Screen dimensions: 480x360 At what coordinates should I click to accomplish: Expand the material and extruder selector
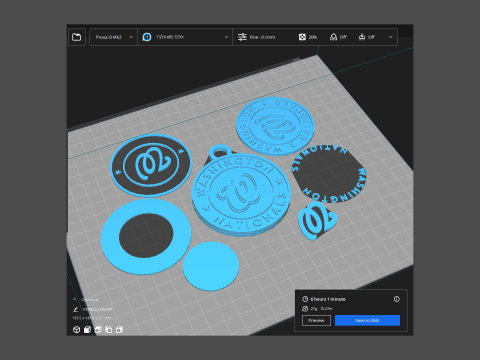pyautogui.click(x=185, y=37)
